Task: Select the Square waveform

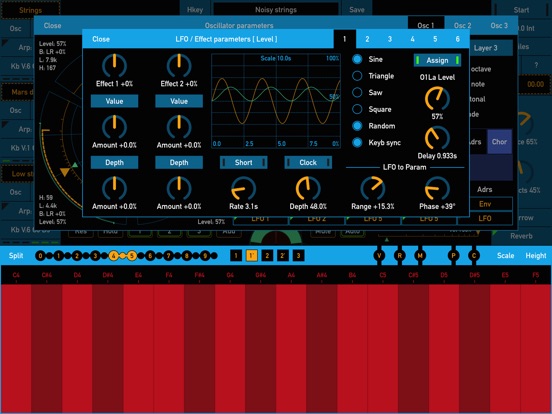Action: pos(357,109)
